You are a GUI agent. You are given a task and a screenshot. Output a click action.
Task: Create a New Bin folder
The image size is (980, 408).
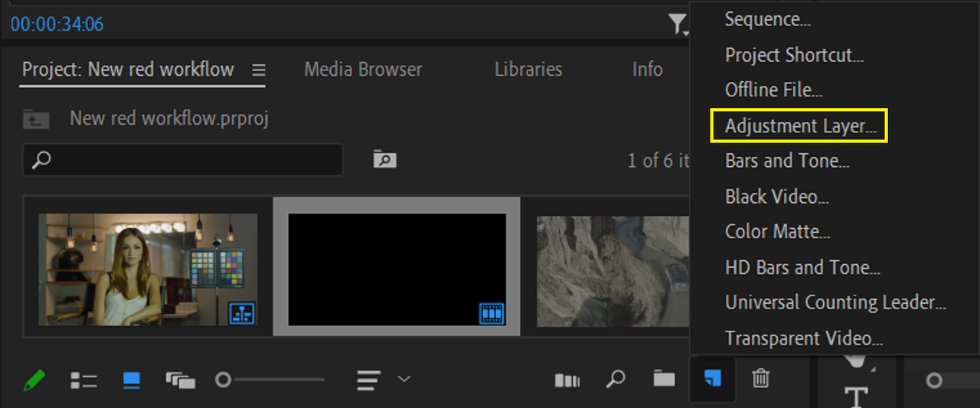coord(664,379)
